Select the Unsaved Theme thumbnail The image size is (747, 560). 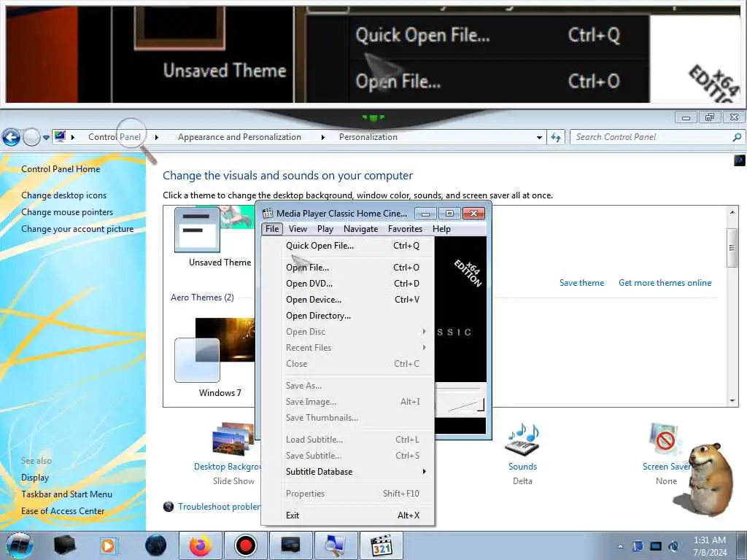click(x=197, y=230)
